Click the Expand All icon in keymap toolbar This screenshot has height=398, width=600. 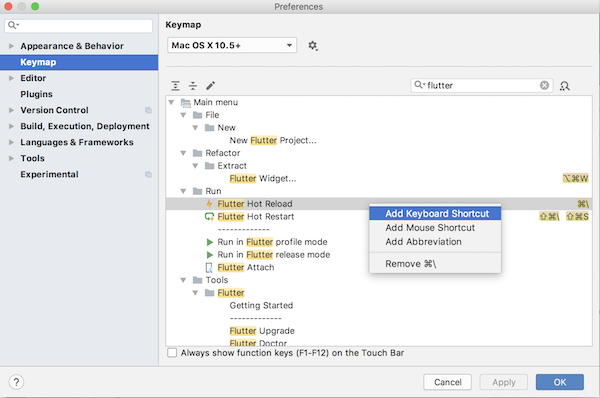[x=175, y=85]
